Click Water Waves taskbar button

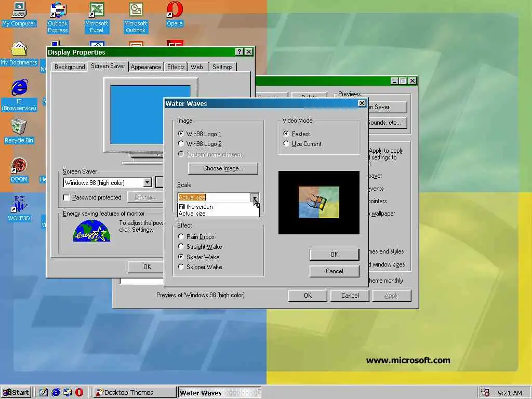(x=220, y=393)
